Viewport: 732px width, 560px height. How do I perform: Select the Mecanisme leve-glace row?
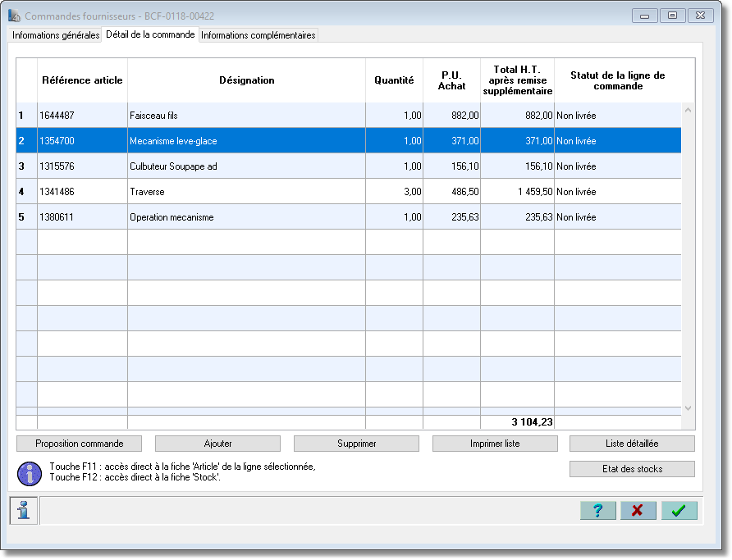(x=349, y=141)
